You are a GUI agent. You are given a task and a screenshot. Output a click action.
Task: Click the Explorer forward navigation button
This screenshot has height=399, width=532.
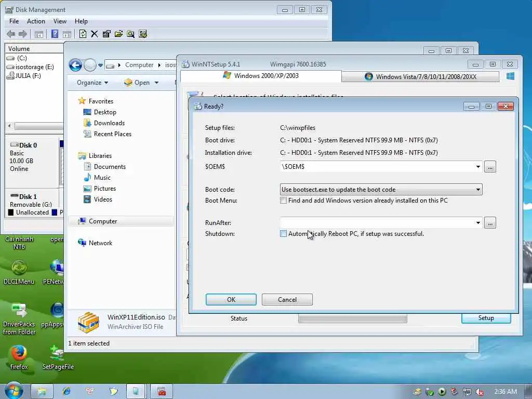[x=90, y=65]
